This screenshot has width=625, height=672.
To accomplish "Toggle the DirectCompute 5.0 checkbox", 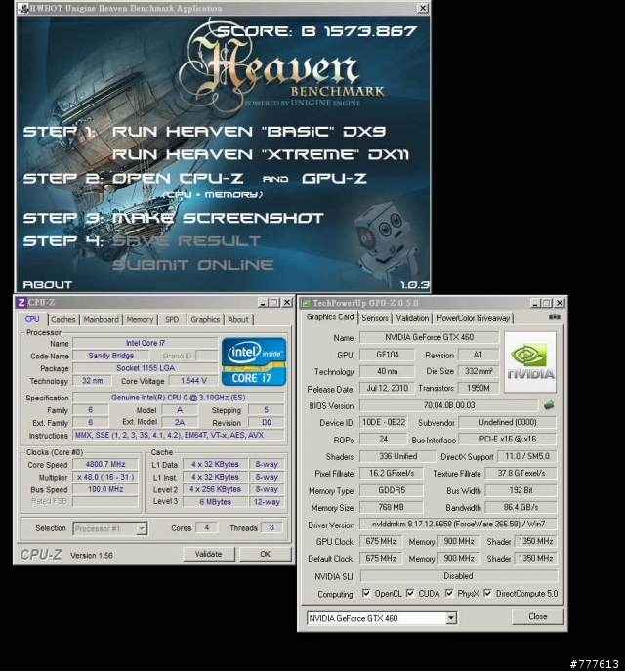I will coord(487,593).
